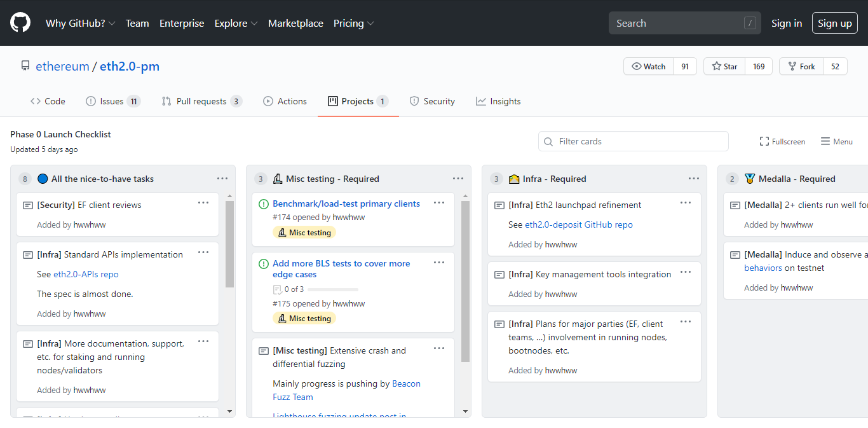Viewport: 868px width, 428px height.
Task: Open the eth2.0-APIs repo link
Action: pos(86,274)
